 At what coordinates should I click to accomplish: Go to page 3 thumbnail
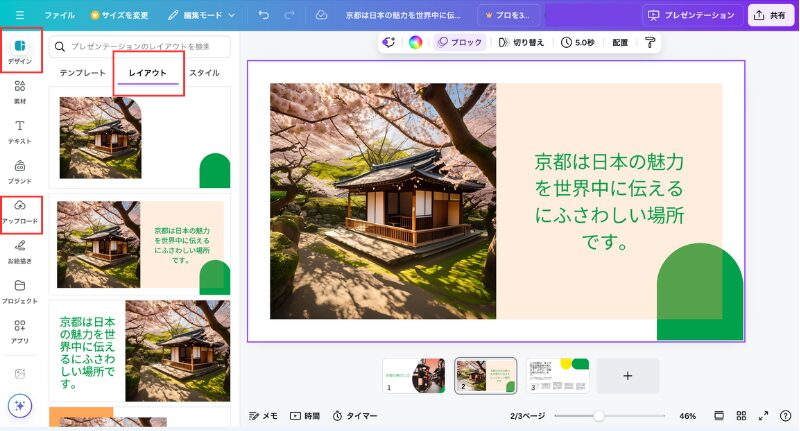[x=558, y=375]
